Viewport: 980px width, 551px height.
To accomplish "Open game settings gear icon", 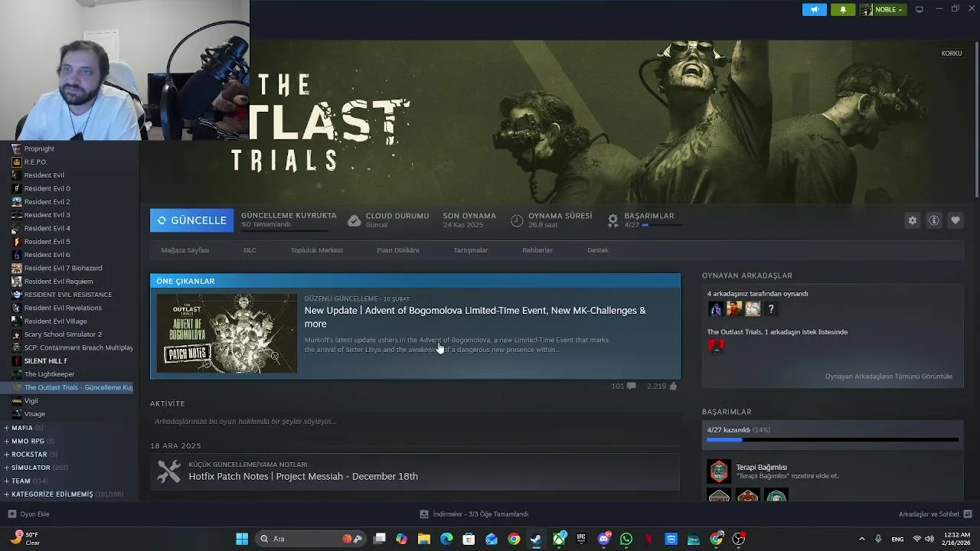I will click(x=912, y=220).
